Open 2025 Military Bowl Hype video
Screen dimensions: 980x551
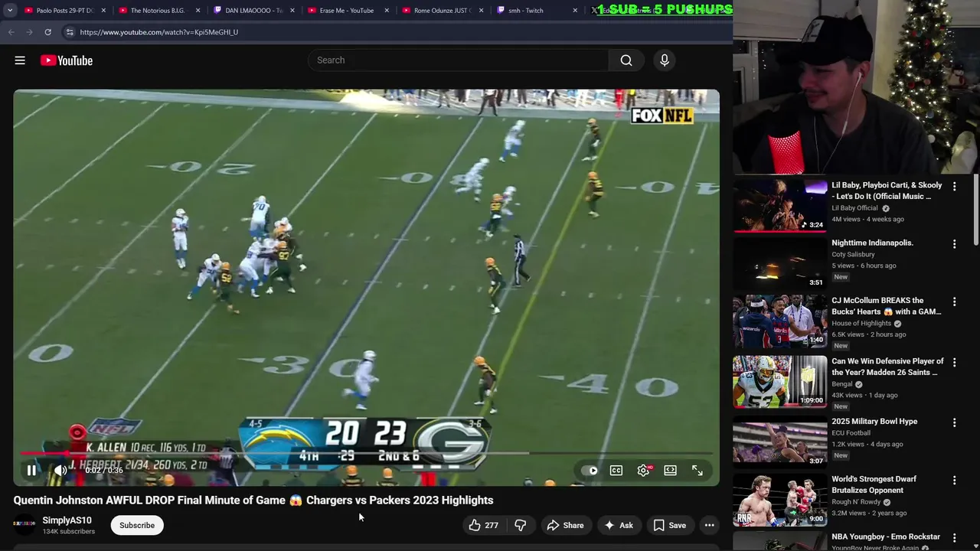tap(874, 422)
